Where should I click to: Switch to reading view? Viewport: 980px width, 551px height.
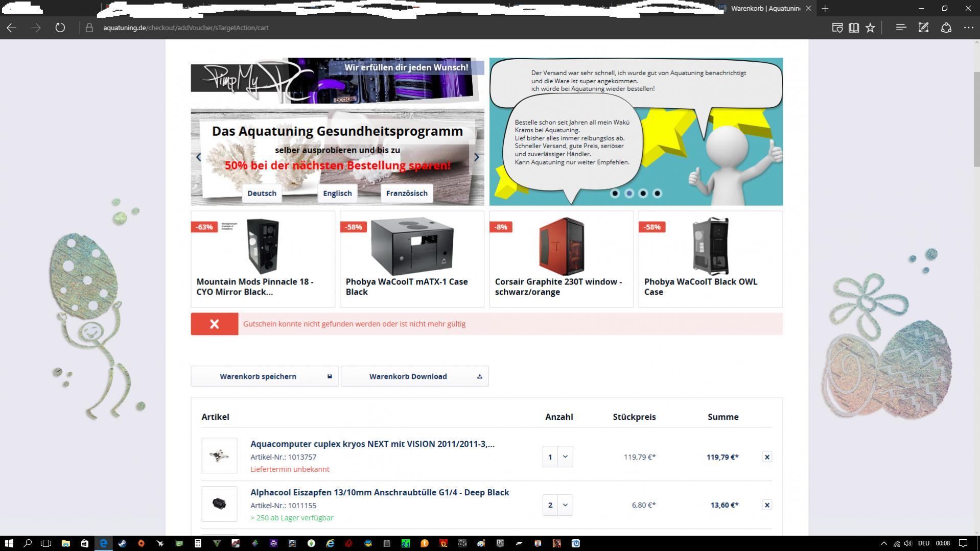[853, 28]
